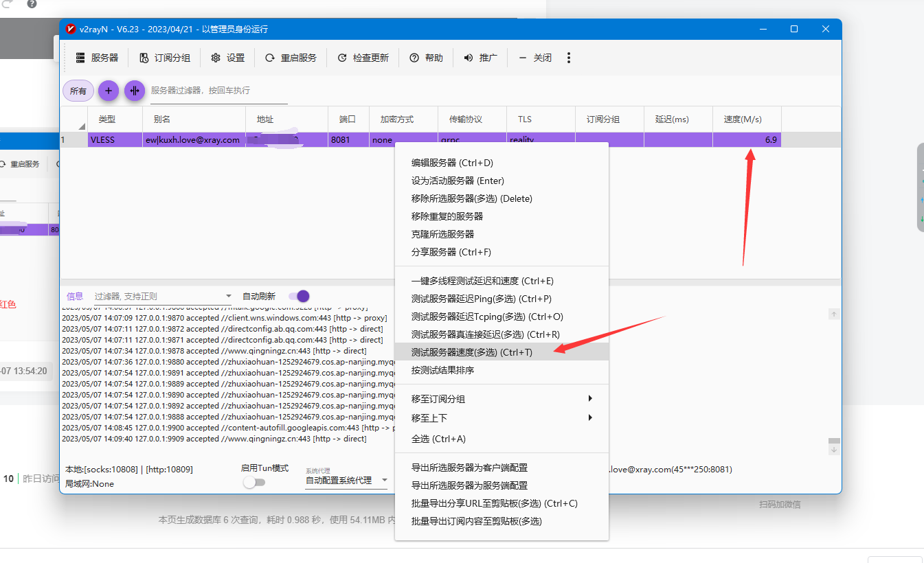Choose 批量导出分享URL至剪贴板(多选)
The height and width of the screenshot is (563, 924).
point(502,503)
